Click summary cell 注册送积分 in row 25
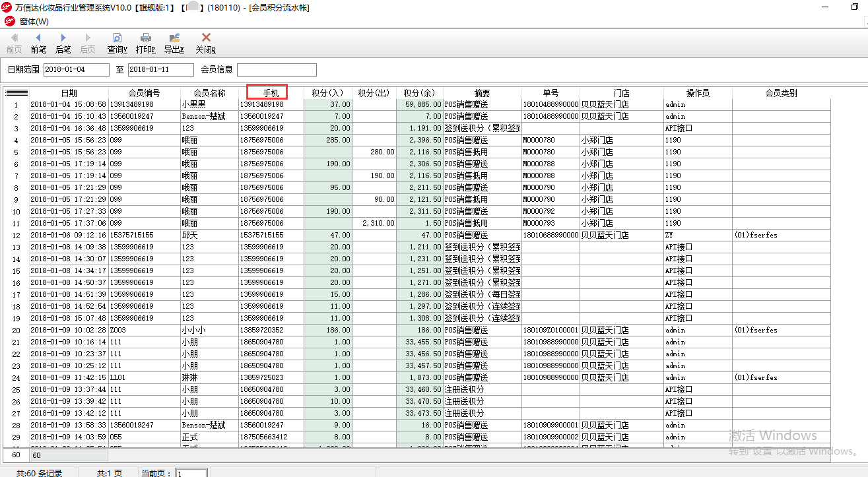Screen dimensions: 868x477 point(483,389)
